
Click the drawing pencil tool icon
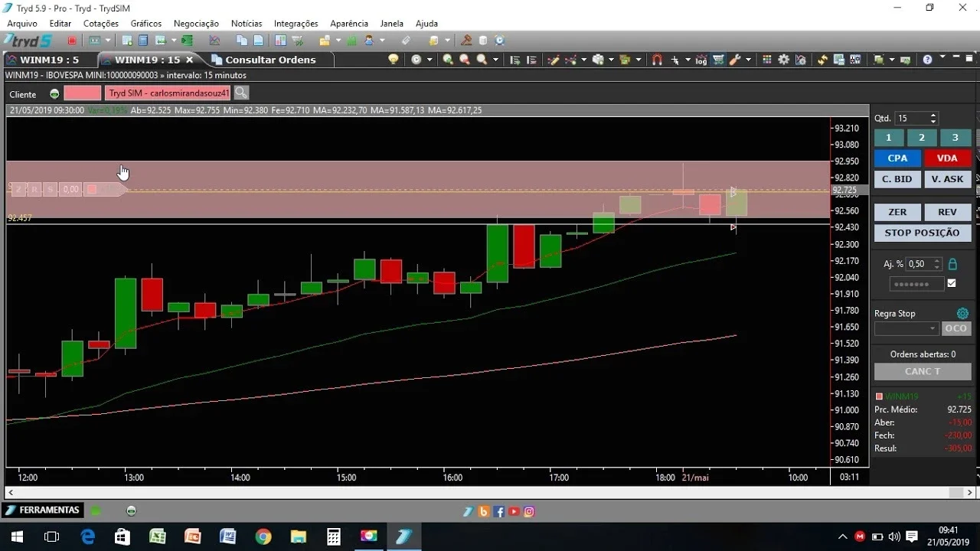click(554, 59)
